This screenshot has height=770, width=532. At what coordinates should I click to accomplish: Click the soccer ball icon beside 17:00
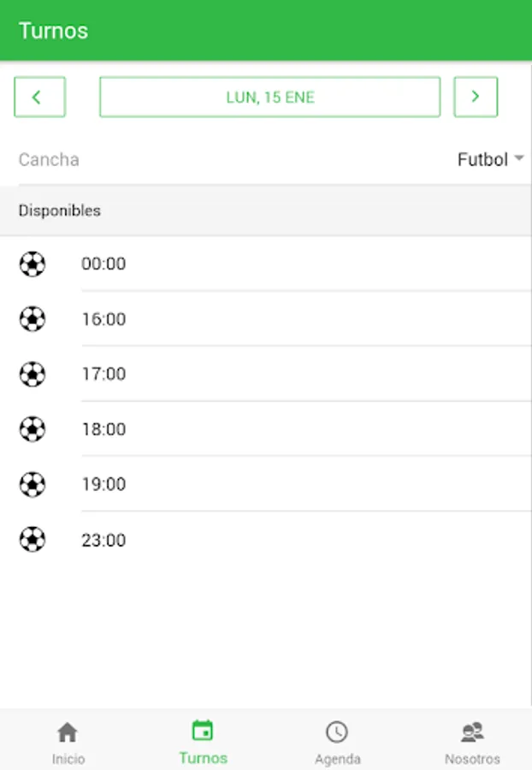pos(33,374)
